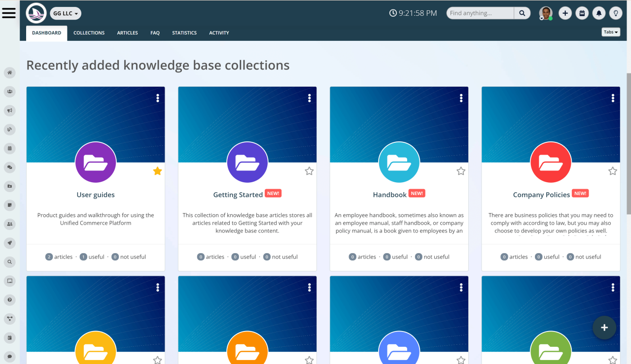Viewport: 631px width, 364px height.
Task: Favorite the Handbook collection
Action: [461, 171]
